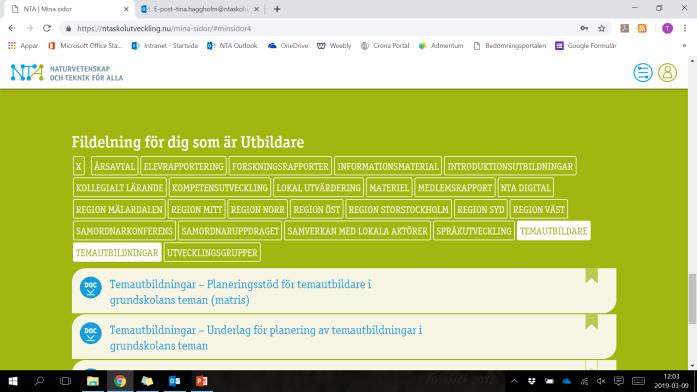Select the KOMPETENSUTVECKLING tag
Image resolution: width=697 pixels, height=392 pixels.
(x=220, y=188)
